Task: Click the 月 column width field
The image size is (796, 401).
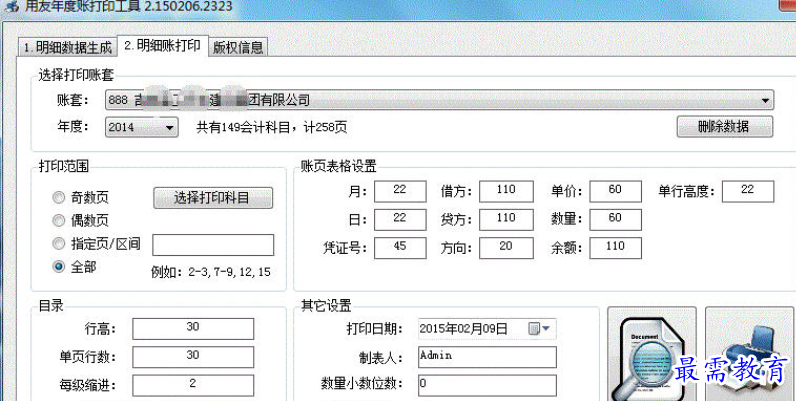Action: click(x=400, y=191)
